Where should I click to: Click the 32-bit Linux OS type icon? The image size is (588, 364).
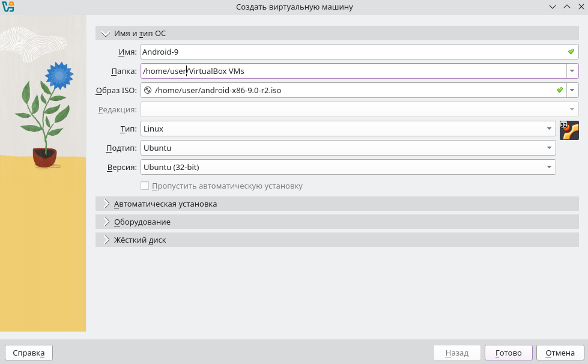pos(569,130)
